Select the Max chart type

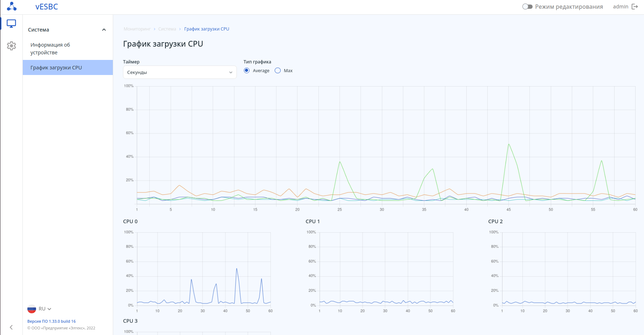[278, 70]
